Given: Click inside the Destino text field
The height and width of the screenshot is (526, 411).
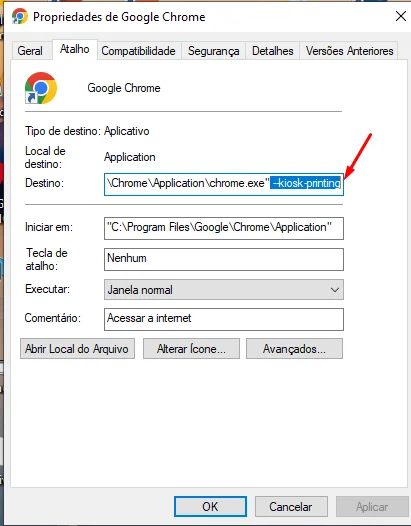Looking at the screenshot, I should click(224, 184).
